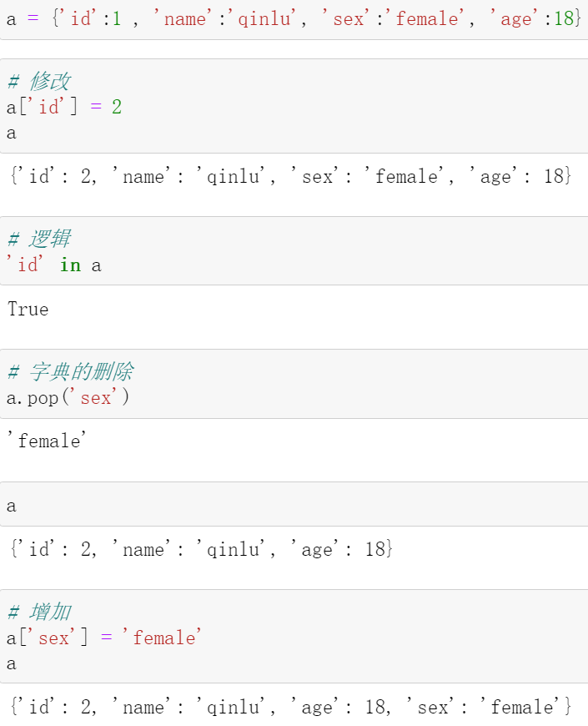Click the True output text

coord(28,310)
